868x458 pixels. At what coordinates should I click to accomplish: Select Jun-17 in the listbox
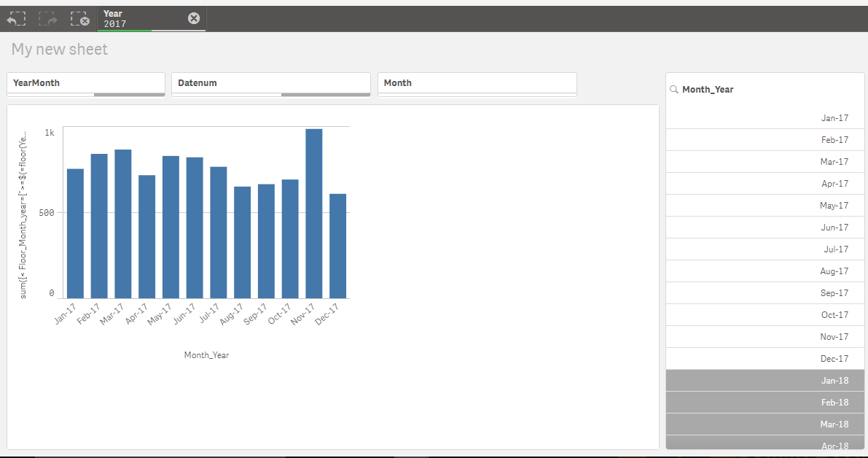tap(765, 228)
